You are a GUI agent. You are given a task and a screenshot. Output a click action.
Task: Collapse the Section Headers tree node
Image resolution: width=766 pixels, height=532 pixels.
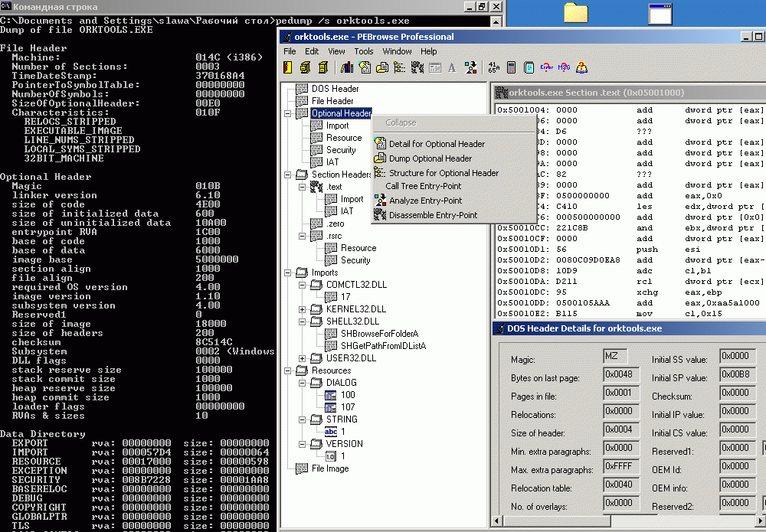pyautogui.click(x=288, y=175)
